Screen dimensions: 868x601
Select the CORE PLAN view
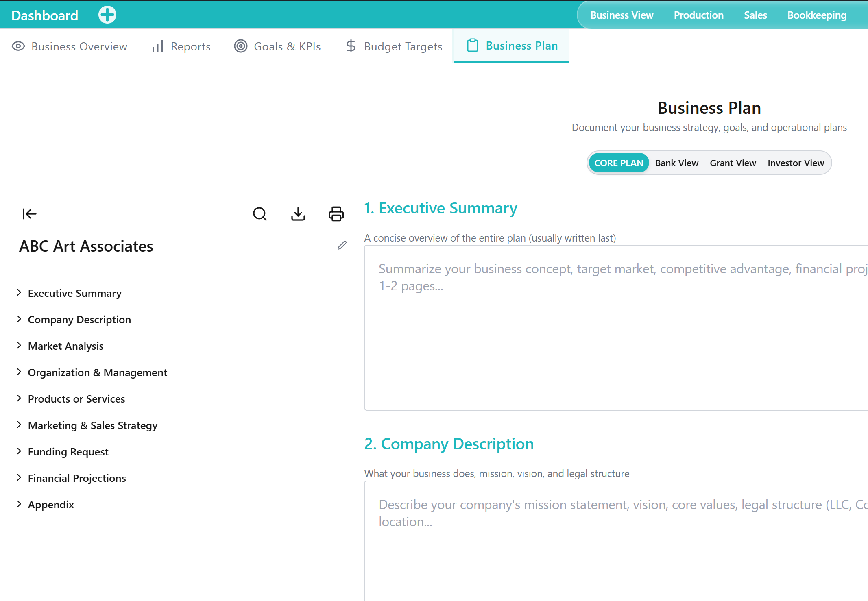click(x=619, y=163)
